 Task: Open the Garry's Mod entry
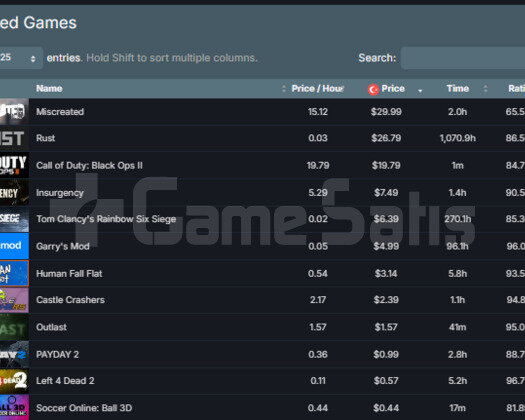click(63, 246)
